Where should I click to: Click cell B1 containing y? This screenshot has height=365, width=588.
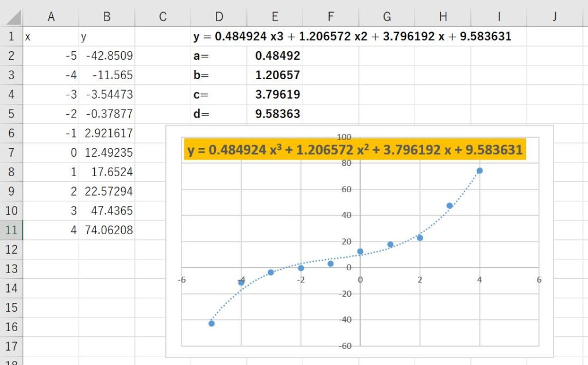pyautogui.click(x=107, y=36)
